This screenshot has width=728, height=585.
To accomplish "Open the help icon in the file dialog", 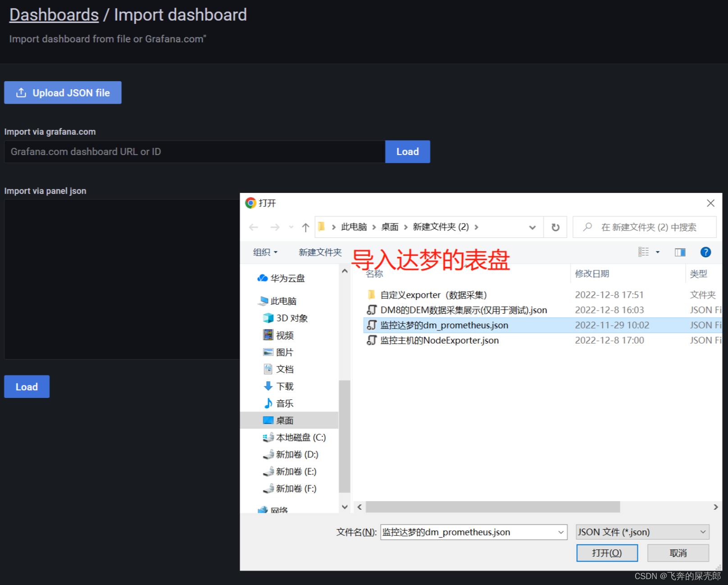I will pos(705,252).
